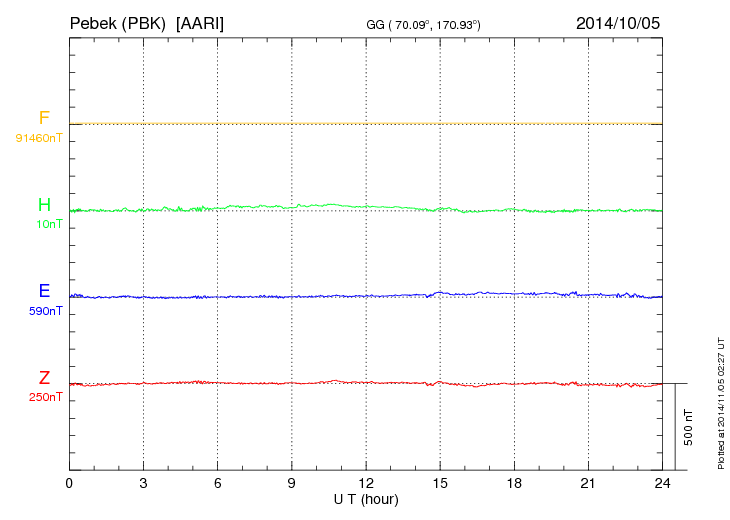
Task: Click the 590nT baseline value
Action: tap(46, 311)
